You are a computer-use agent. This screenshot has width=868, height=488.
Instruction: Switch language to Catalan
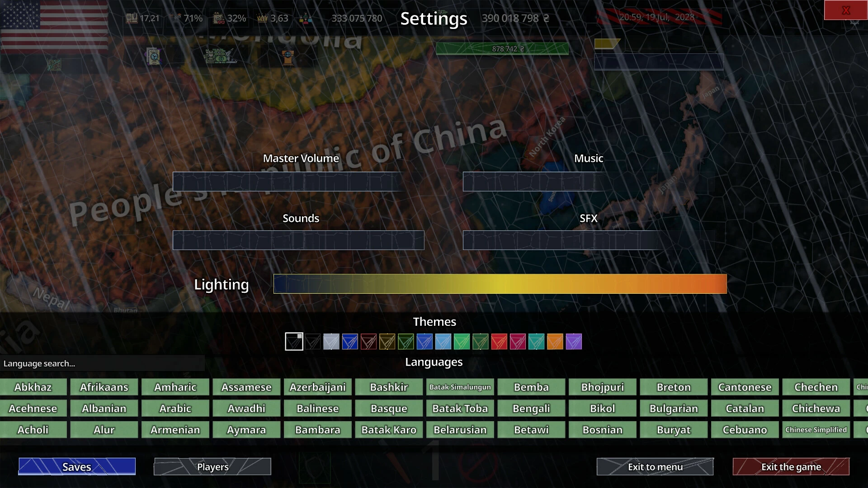click(745, 408)
